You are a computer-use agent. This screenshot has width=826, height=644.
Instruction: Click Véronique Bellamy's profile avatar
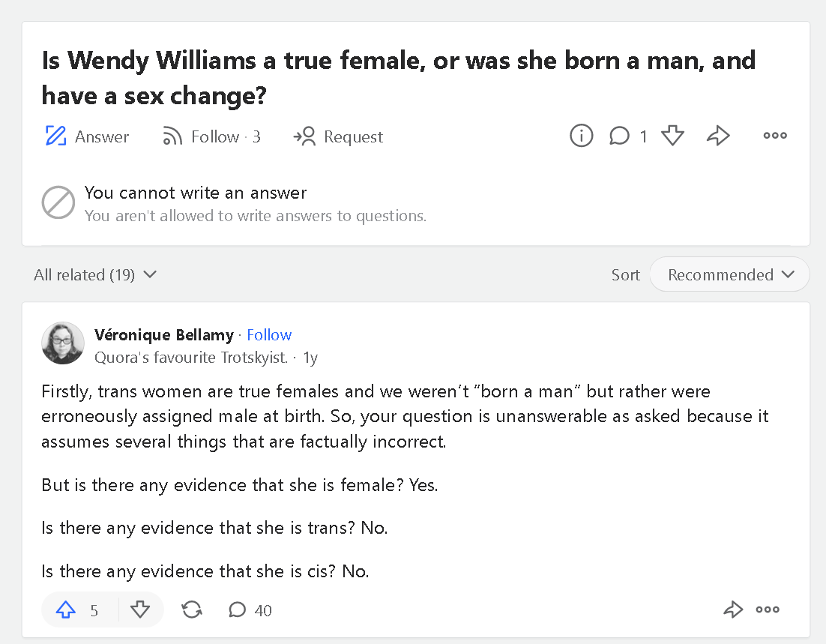(63, 343)
